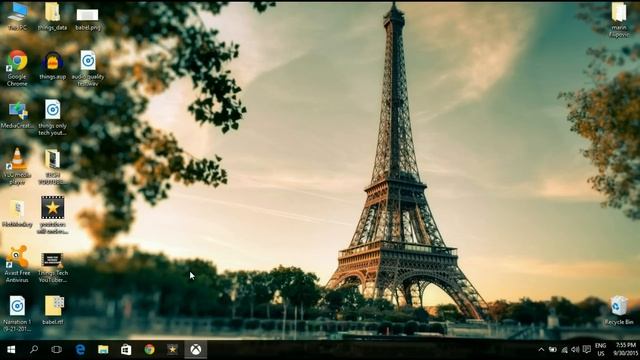Open the Windows Store taskbar icon
The height and width of the screenshot is (360, 640).
click(126, 349)
